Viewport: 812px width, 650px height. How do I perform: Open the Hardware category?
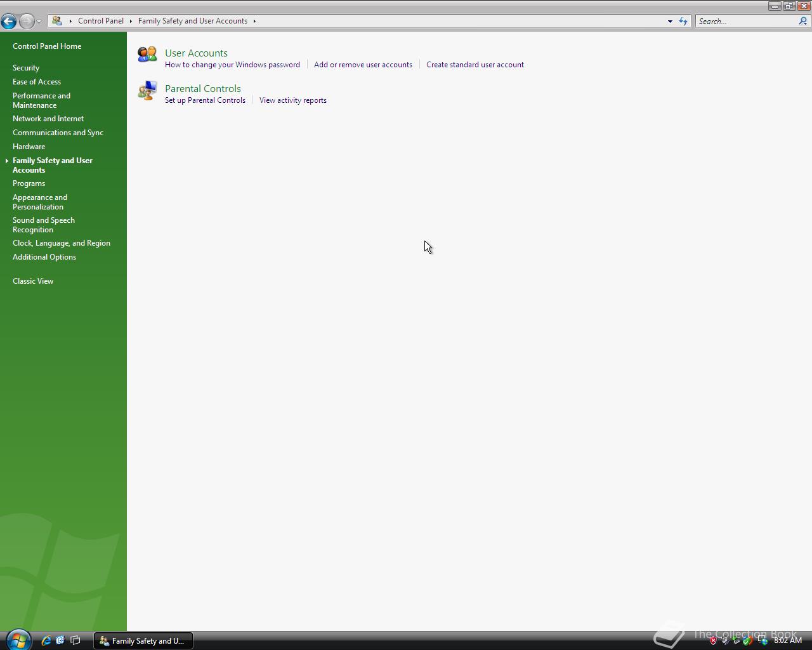coord(29,147)
